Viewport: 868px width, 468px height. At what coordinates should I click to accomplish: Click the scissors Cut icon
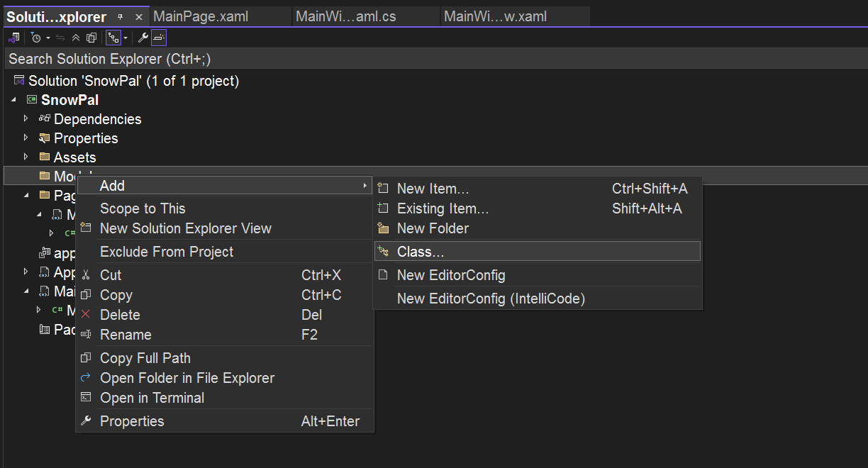(x=86, y=275)
